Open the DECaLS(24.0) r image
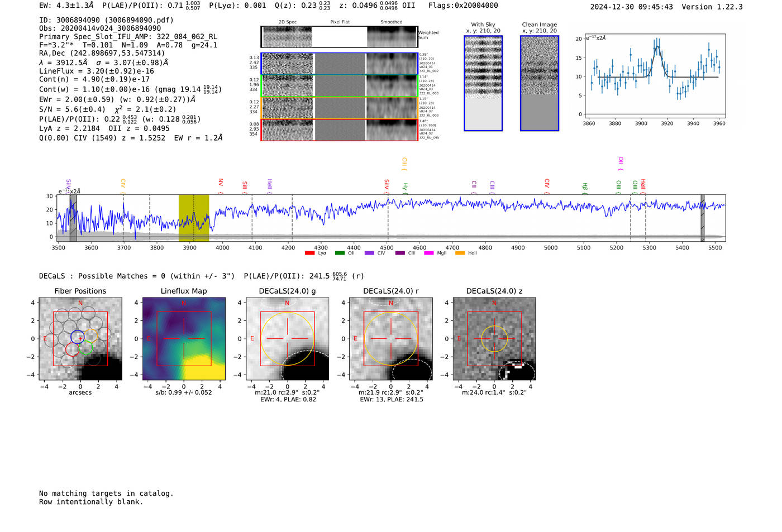The image size is (782, 532). click(x=391, y=339)
